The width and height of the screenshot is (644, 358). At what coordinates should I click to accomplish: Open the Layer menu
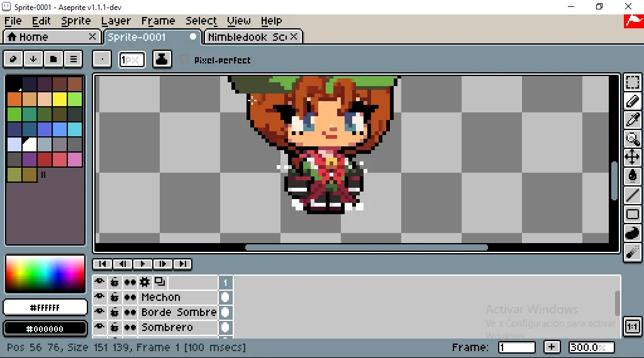pos(116,21)
